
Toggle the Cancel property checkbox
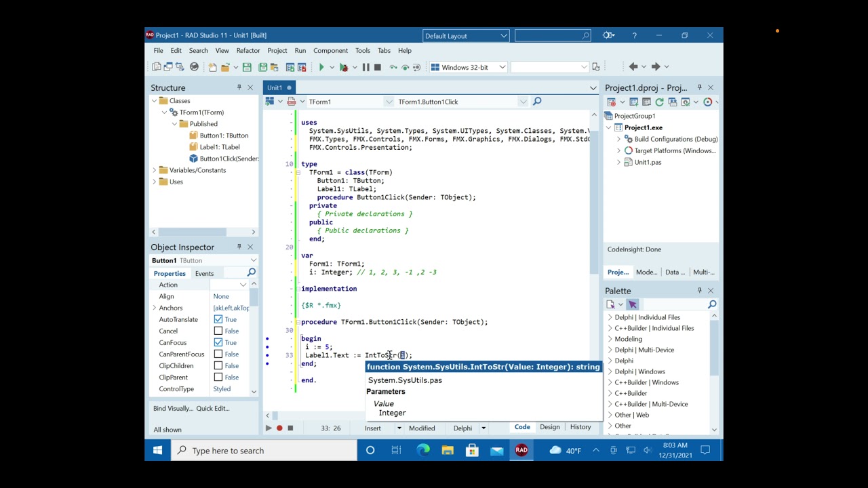(218, 331)
